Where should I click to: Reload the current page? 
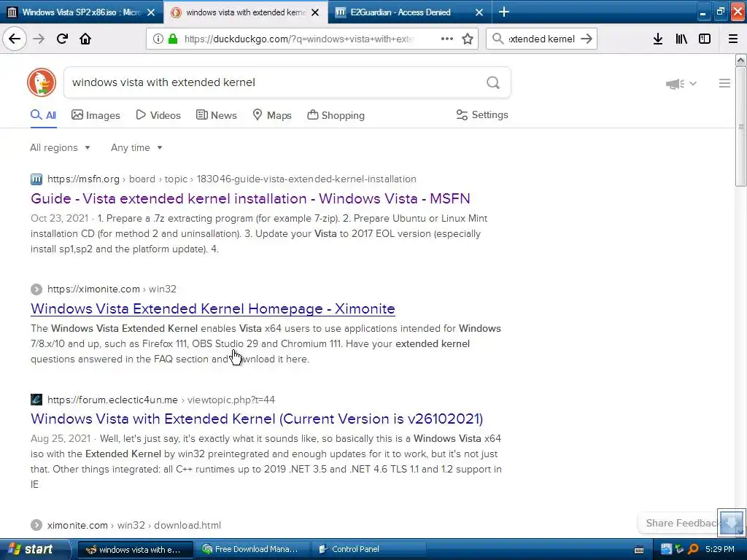[62, 39]
